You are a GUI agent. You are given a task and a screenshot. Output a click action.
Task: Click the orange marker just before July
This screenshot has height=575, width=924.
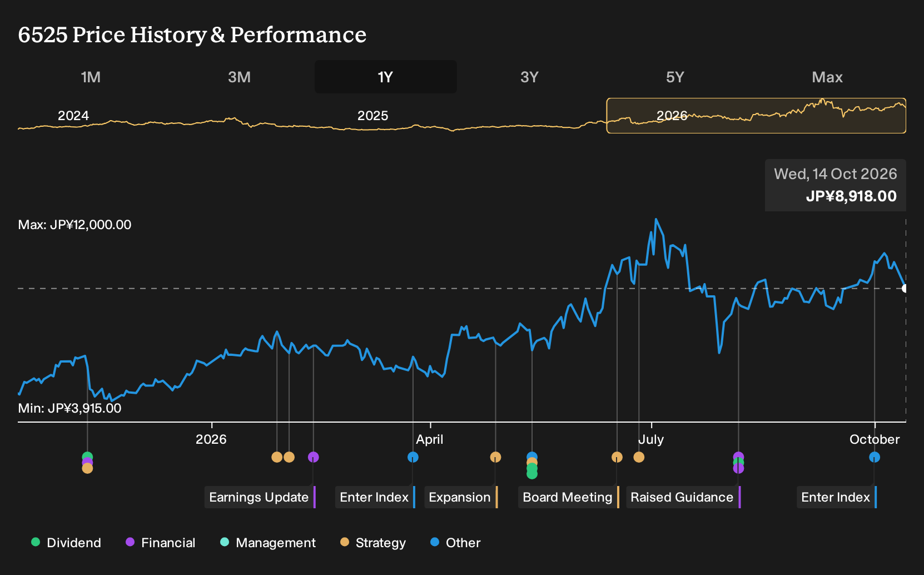click(639, 457)
